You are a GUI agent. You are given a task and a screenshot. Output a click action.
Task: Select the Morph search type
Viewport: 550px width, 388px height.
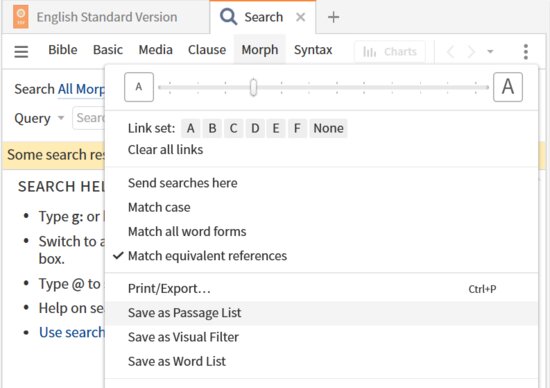pyautogui.click(x=260, y=50)
